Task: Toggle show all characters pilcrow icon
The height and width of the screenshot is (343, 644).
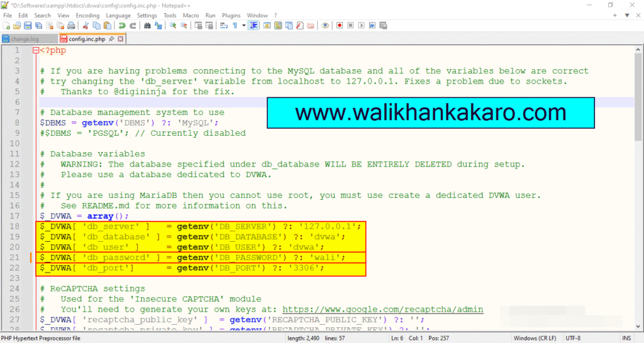Action: coord(235,25)
